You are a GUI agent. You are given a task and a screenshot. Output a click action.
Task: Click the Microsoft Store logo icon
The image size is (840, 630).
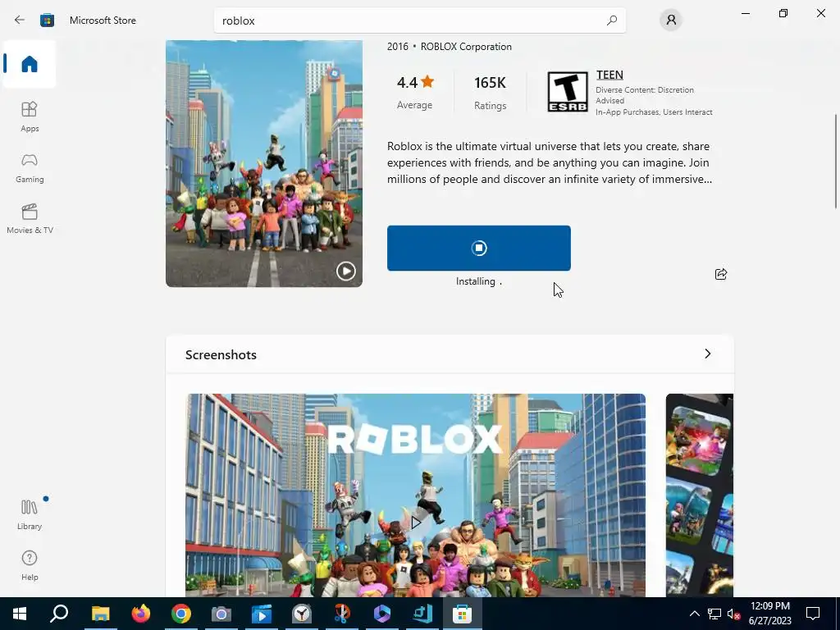tap(47, 21)
